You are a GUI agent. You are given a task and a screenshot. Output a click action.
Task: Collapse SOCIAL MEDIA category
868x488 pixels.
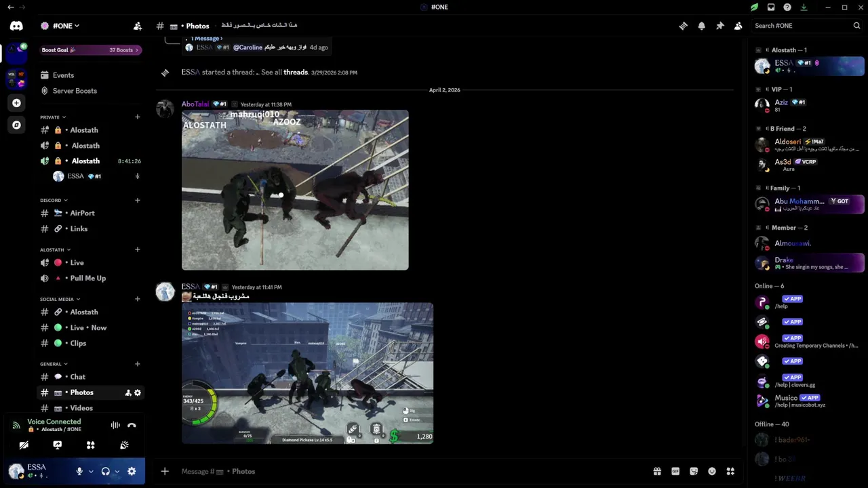(x=60, y=299)
